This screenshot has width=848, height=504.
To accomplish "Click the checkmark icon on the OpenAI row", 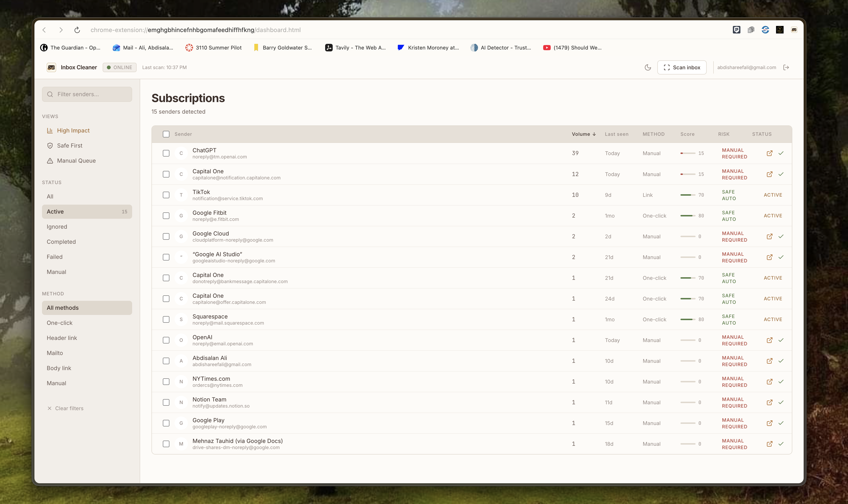I will coord(781,340).
